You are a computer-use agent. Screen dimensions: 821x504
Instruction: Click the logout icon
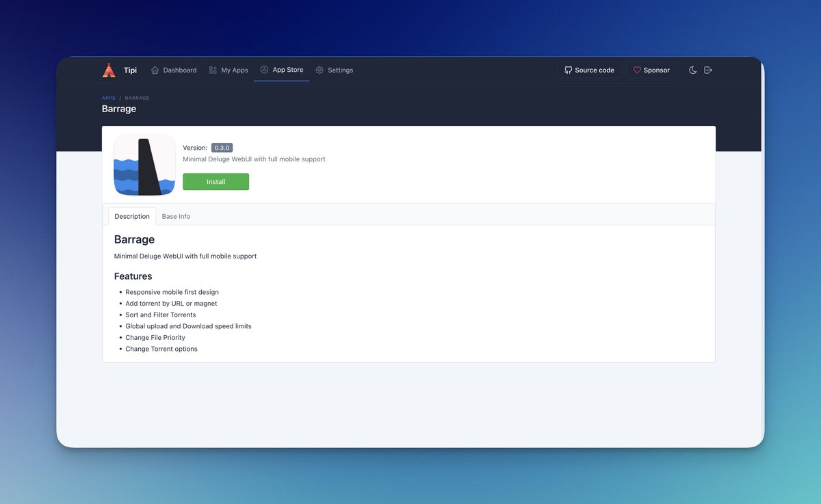708,70
